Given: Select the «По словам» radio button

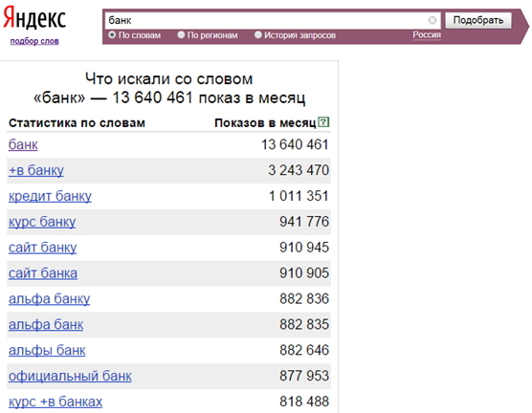Looking at the screenshot, I should pyautogui.click(x=112, y=34).
